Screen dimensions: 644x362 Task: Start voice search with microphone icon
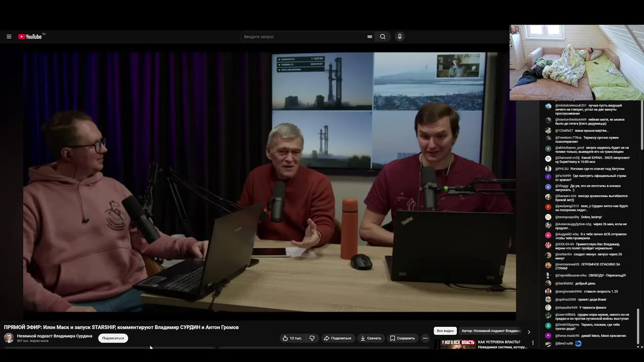[400, 37]
